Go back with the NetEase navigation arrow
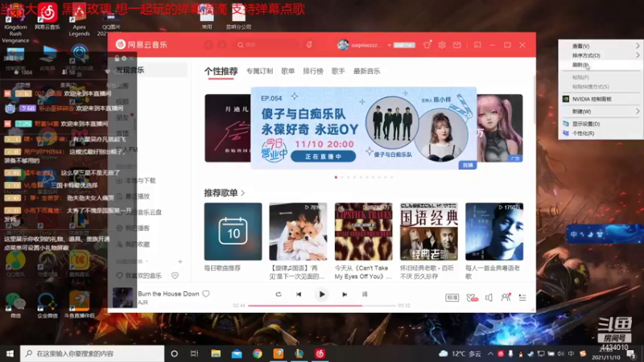Image resolution: width=644 pixels, height=362 pixels. coord(208,45)
